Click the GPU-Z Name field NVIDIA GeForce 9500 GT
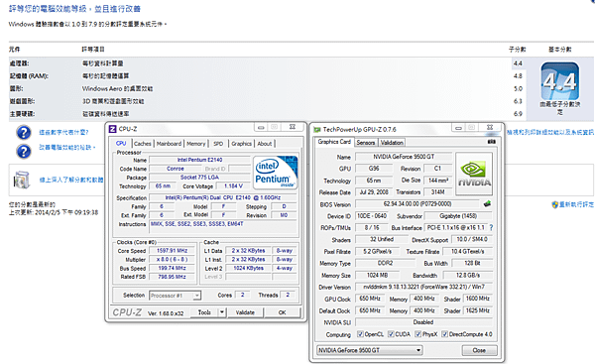Screen dimensions: 595x364 coord(404,157)
